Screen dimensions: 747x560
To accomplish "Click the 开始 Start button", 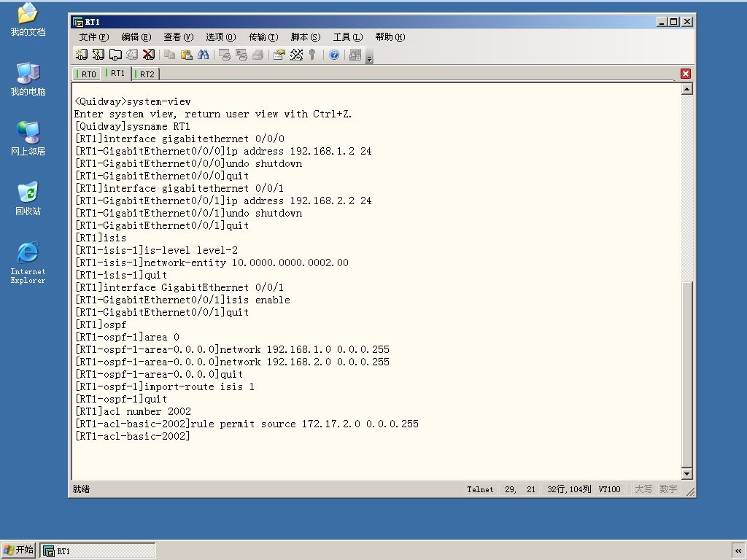I will pos(18,550).
